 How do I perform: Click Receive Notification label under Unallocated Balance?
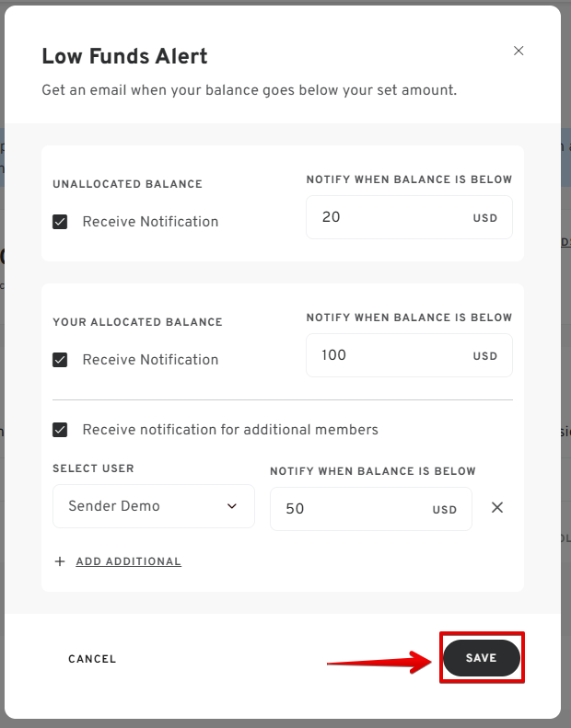pos(150,222)
